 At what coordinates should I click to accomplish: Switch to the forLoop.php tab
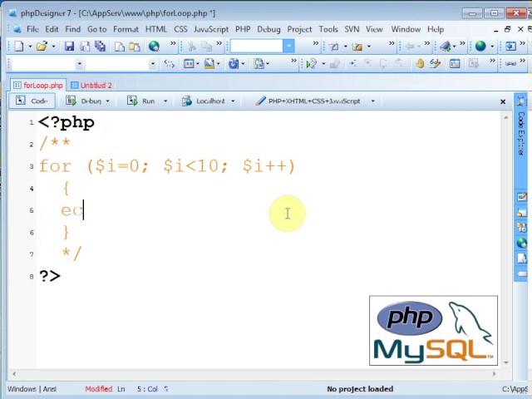point(38,85)
